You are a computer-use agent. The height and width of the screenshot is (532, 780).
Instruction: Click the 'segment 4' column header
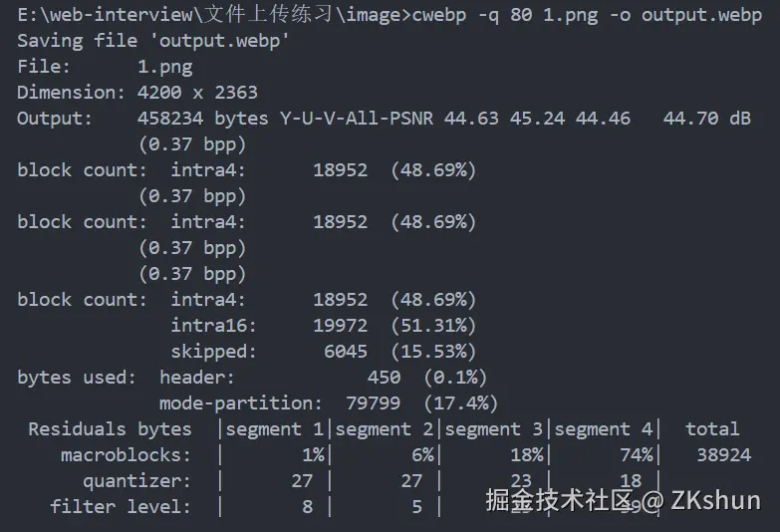604,429
